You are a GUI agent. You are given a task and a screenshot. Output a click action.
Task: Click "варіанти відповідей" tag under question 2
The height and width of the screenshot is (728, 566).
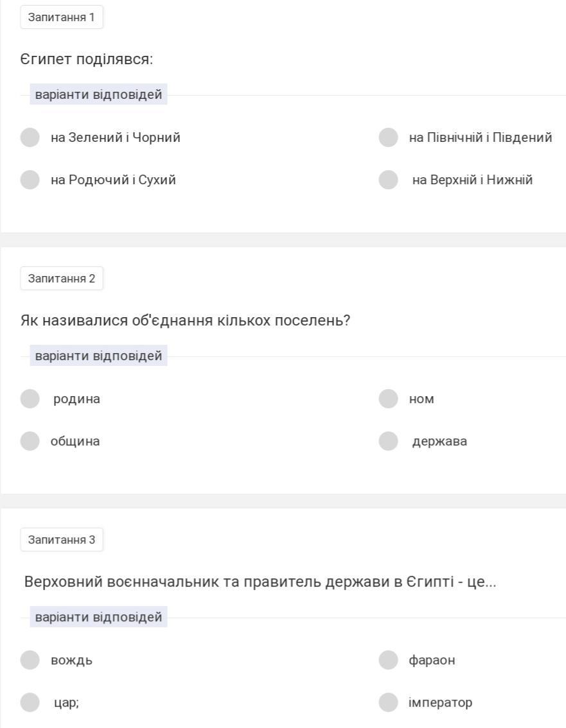(98, 356)
